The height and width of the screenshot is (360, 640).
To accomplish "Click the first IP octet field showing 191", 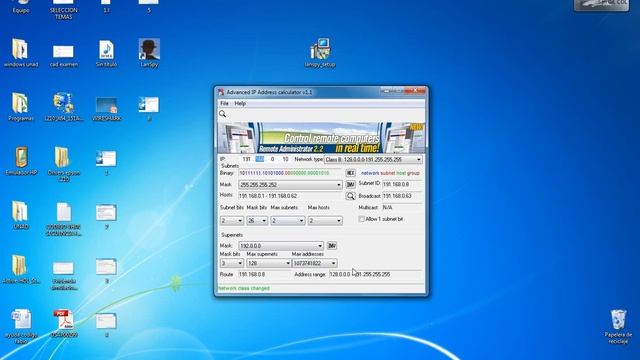I will (x=246, y=159).
